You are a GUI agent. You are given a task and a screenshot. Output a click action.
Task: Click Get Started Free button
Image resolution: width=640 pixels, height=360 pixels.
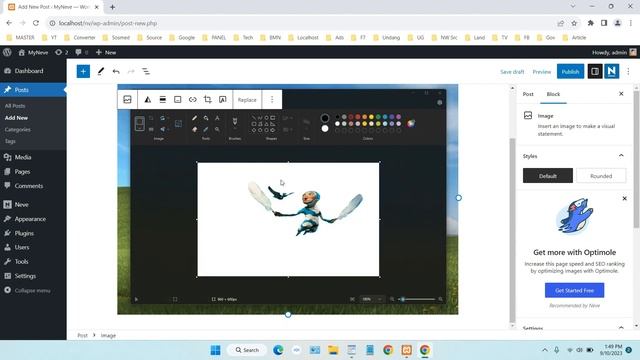[x=574, y=290]
